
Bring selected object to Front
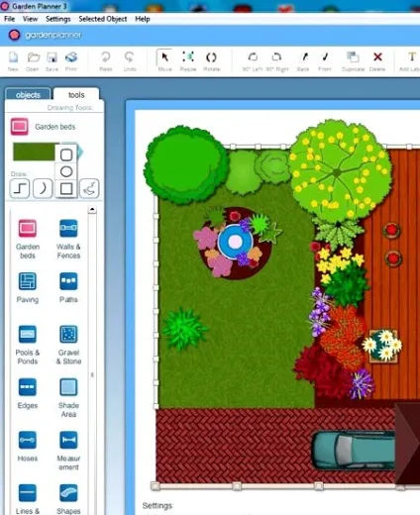325,57
